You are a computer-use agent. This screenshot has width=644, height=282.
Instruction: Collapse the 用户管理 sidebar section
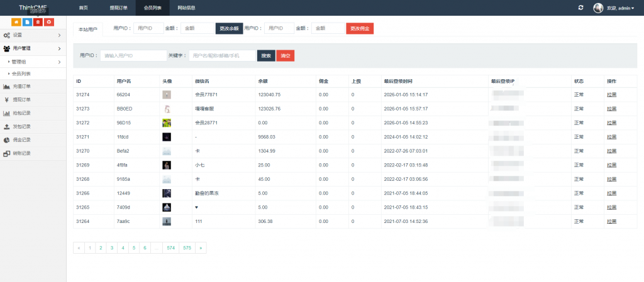click(33, 48)
